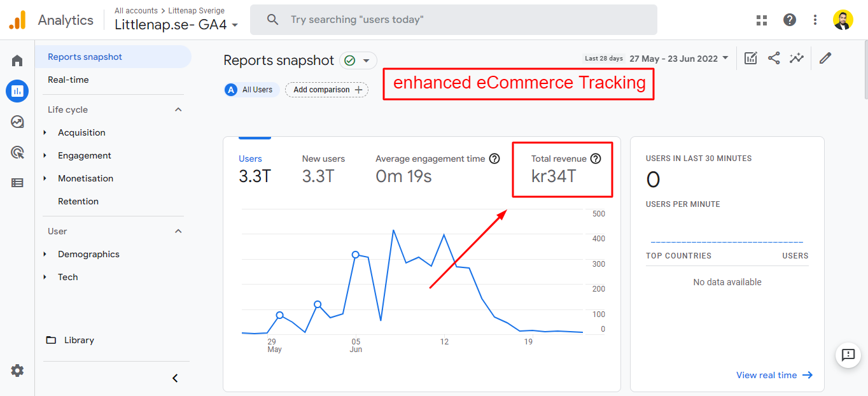Open the Insights sparkline icon
The height and width of the screenshot is (396, 868).
point(797,58)
